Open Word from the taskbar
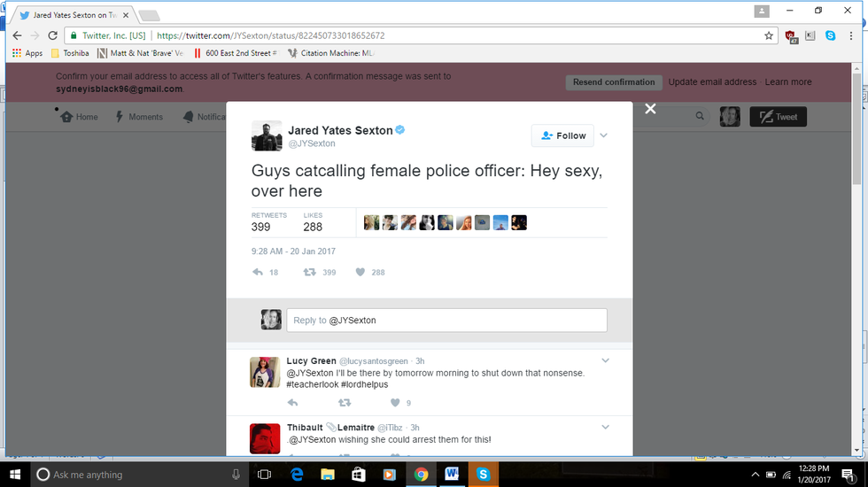Screen dimensions: 868x487 pyautogui.click(x=451, y=475)
